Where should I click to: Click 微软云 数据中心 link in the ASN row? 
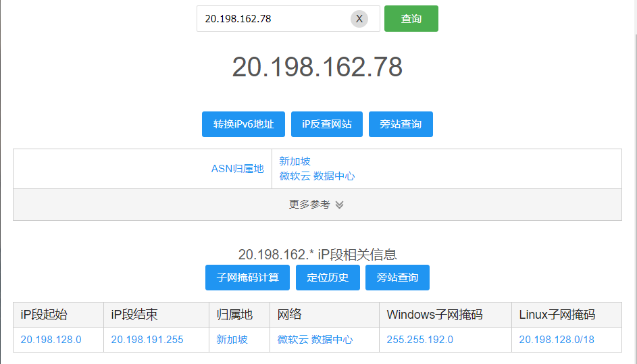317,176
